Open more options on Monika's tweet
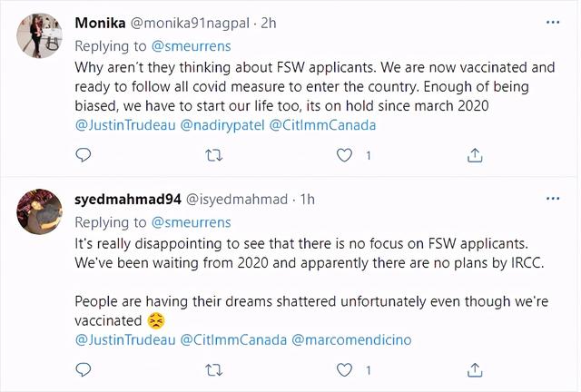Screen dimensions: 581x392 point(552,21)
